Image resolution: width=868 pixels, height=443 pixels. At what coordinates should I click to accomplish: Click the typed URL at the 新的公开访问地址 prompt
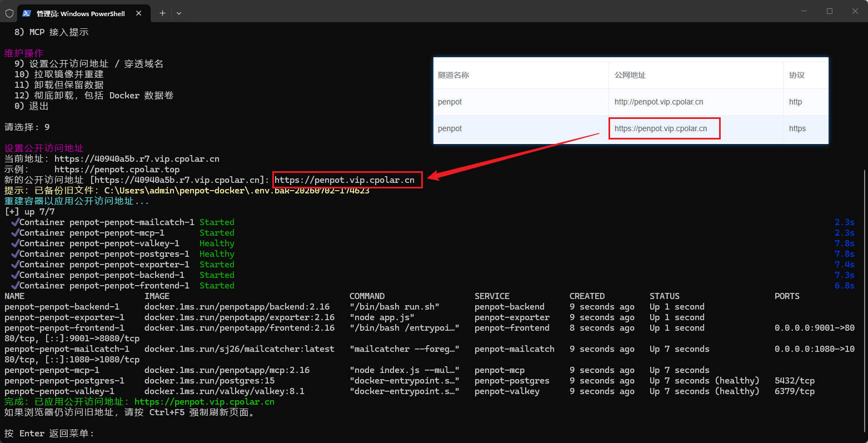(345, 180)
